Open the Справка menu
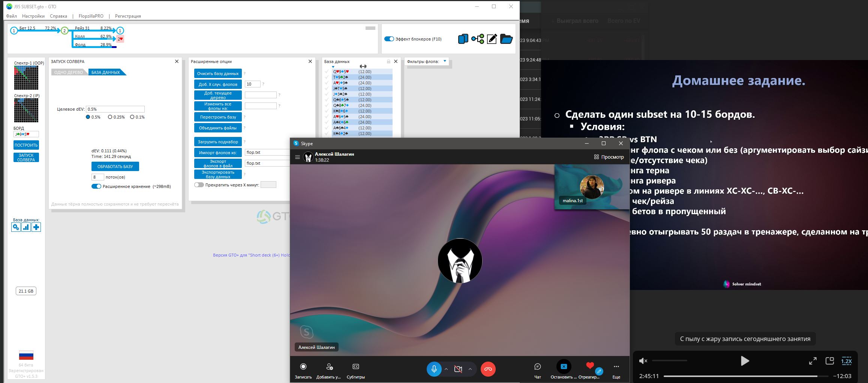Viewport: 868px width, 383px height. click(58, 16)
